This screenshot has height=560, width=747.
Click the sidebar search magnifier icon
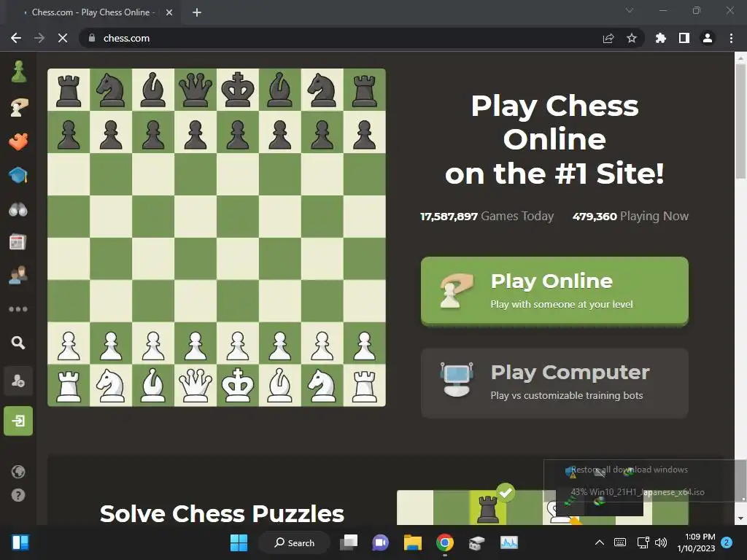(x=18, y=343)
